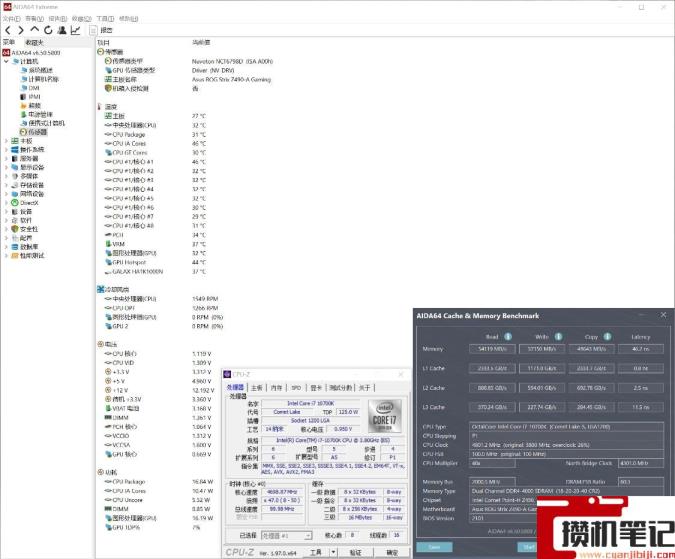Click the 验证 button in CPU-Z
Image resolution: width=675 pixels, height=559 pixels.
[356, 552]
